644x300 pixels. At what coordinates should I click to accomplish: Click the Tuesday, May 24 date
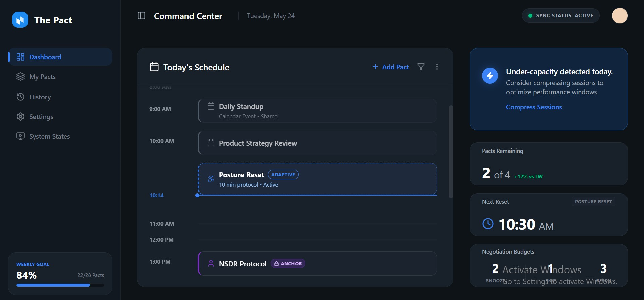(x=271, y=16)
